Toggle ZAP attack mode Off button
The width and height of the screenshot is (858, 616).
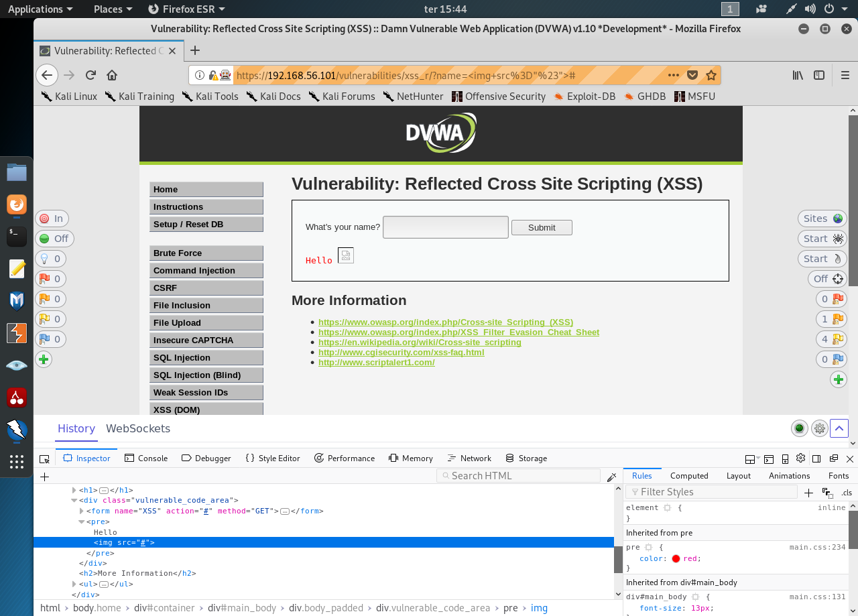pos(828,279)
